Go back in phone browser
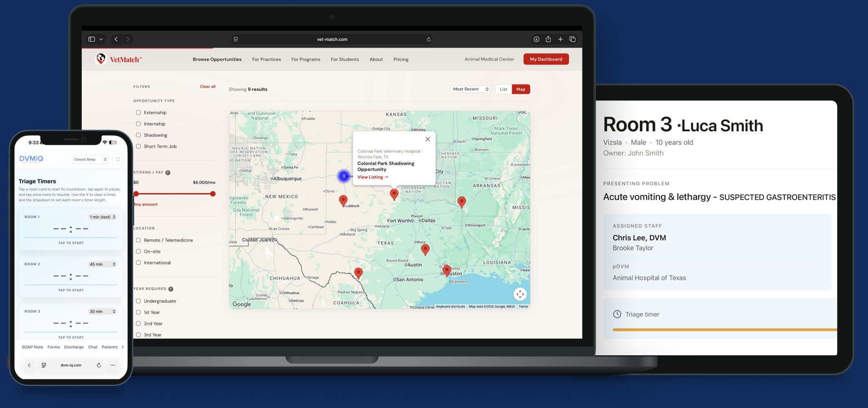Viewport: 868px width, 408px height. click(x=29, y=365)
